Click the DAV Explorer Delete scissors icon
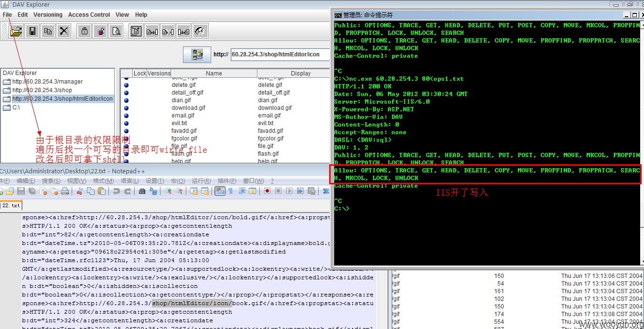Viewport: 644px width, 329px height. coord(64,32)
